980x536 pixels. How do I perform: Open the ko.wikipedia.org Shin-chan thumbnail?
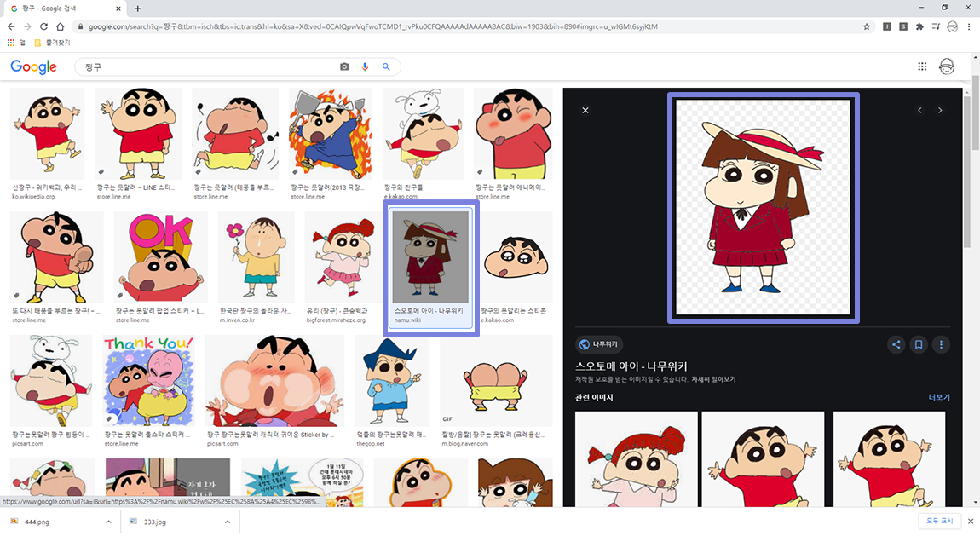click(x=48, y=134)
